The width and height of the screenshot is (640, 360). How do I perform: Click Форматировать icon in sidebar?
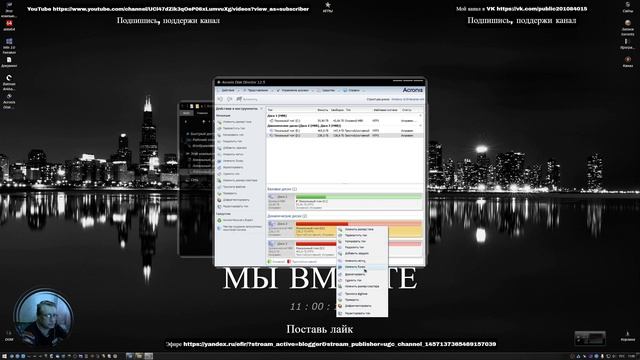pos(219,167)
